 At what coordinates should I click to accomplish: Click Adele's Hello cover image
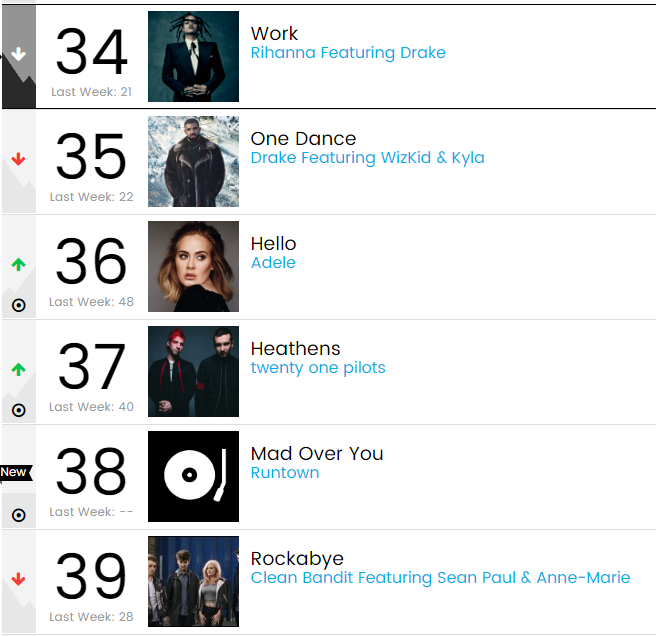[x=193, y=266]
